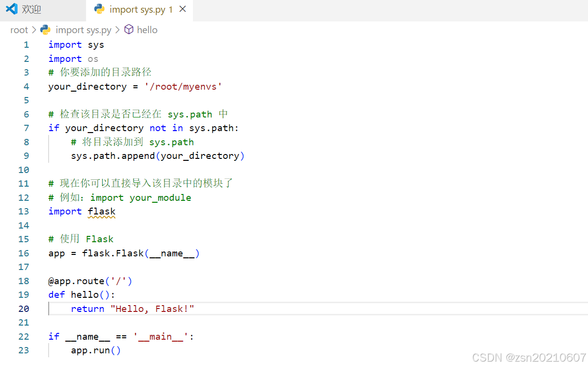Click the app.run() call on line 23
The image size is (588, 367).
pos(95,350)
